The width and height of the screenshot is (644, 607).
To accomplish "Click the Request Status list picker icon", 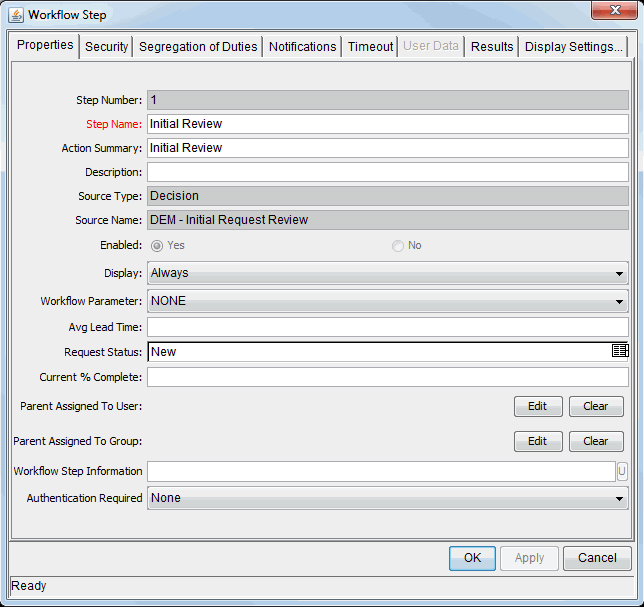I will pos(620,351).
